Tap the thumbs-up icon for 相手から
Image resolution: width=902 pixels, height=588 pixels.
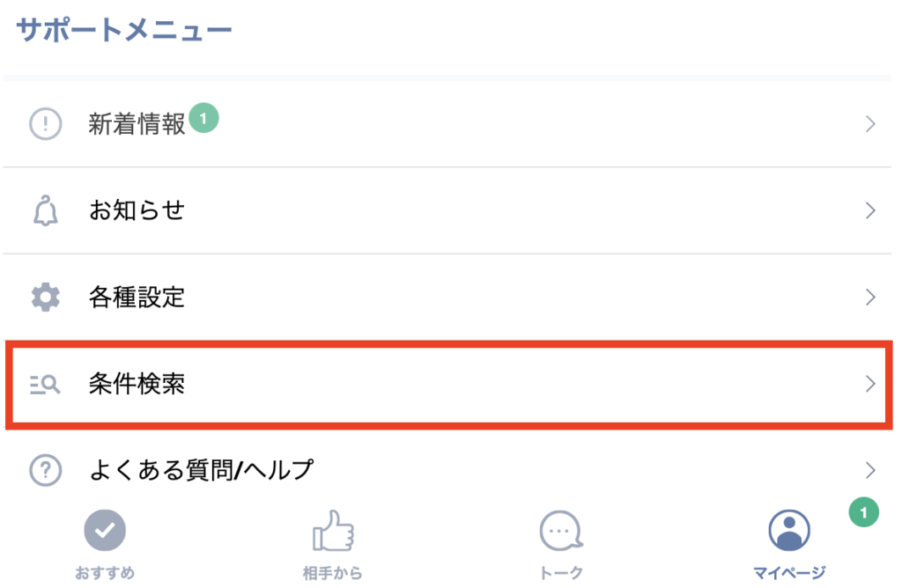[x=333, y=528]
